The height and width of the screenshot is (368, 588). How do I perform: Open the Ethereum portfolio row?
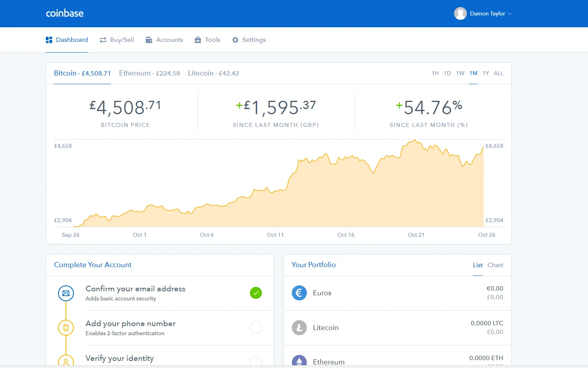point(398,356)
